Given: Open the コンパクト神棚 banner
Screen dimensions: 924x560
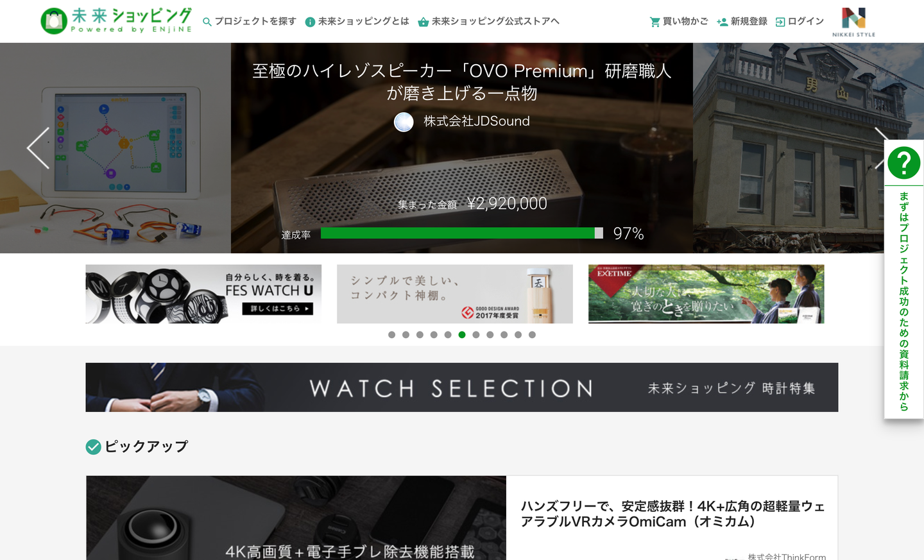Looking at the screenshot, I should [455, 294].
